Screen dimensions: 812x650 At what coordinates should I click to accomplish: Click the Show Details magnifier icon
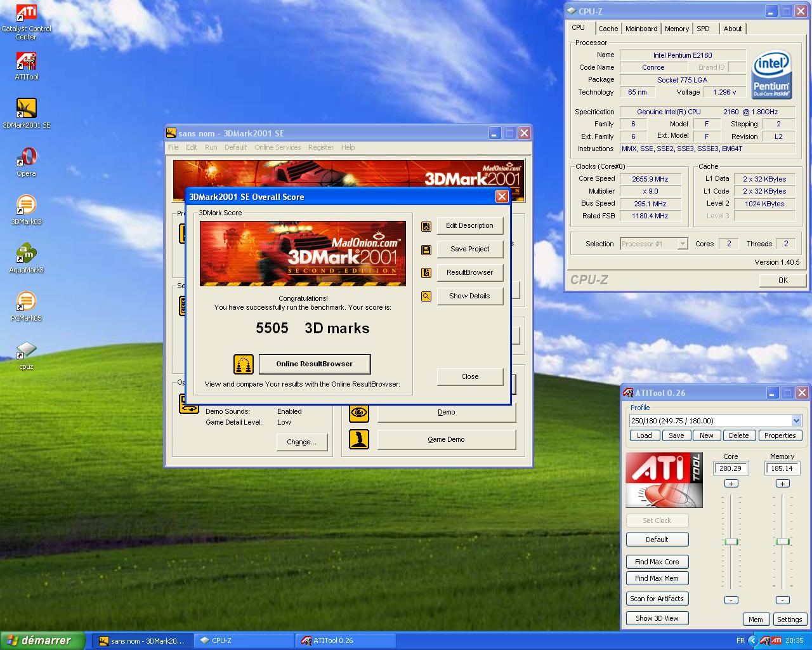point(426,296)
